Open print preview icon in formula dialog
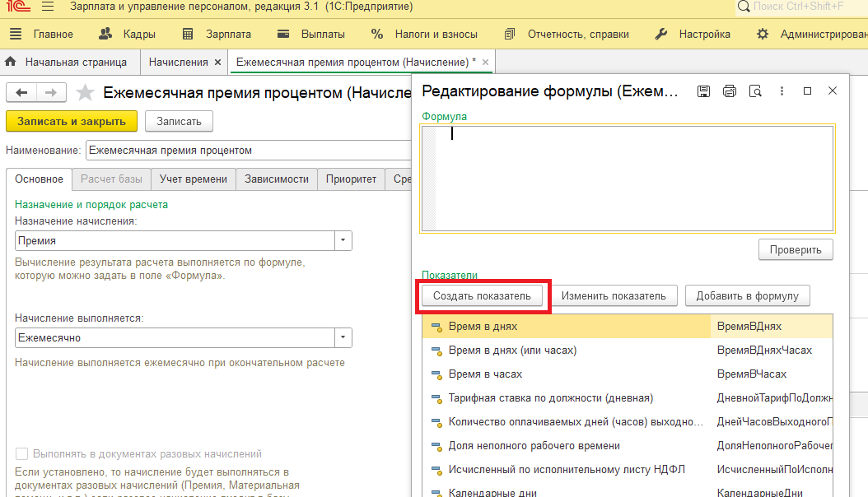The width and height of the screenshot is (868, 497). (756, 91)
